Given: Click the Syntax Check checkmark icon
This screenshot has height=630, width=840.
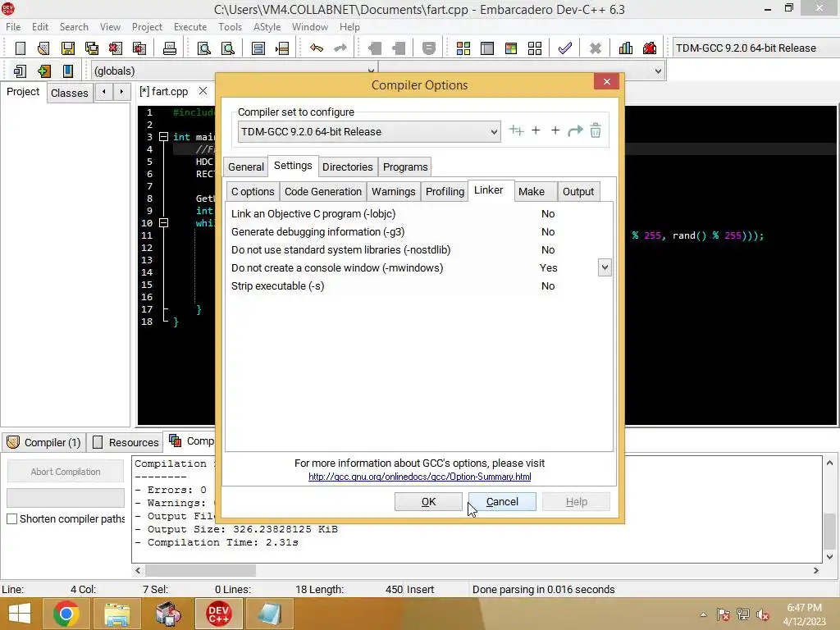Looking at the screenshot, I should tap(564, 48).
